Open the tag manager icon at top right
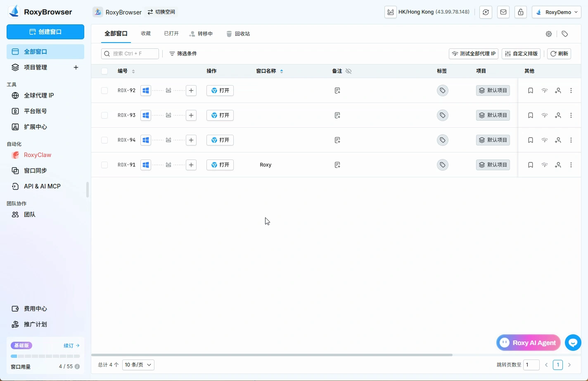Screen dimensions: 588x381 click(565, 34)
